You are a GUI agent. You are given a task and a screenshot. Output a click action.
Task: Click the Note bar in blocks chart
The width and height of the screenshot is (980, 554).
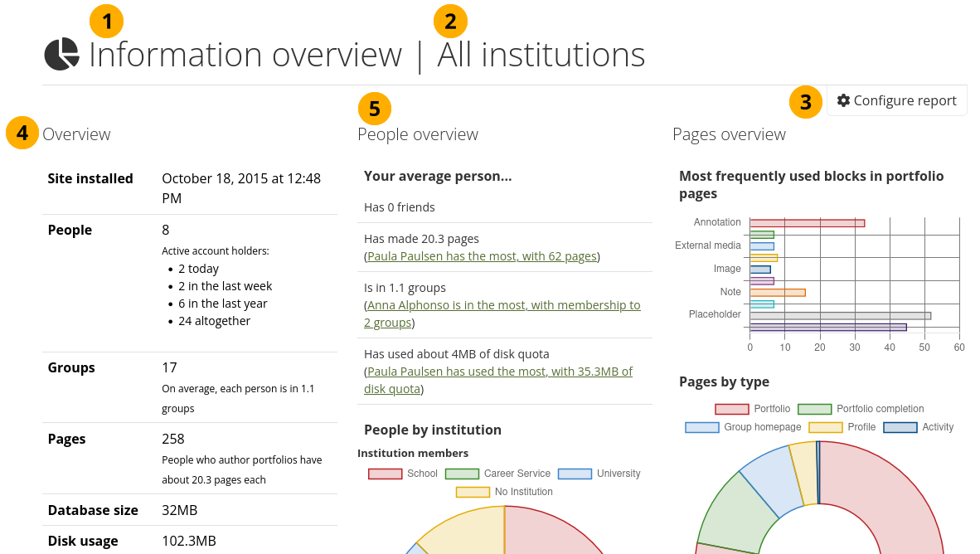coord(777,292)
